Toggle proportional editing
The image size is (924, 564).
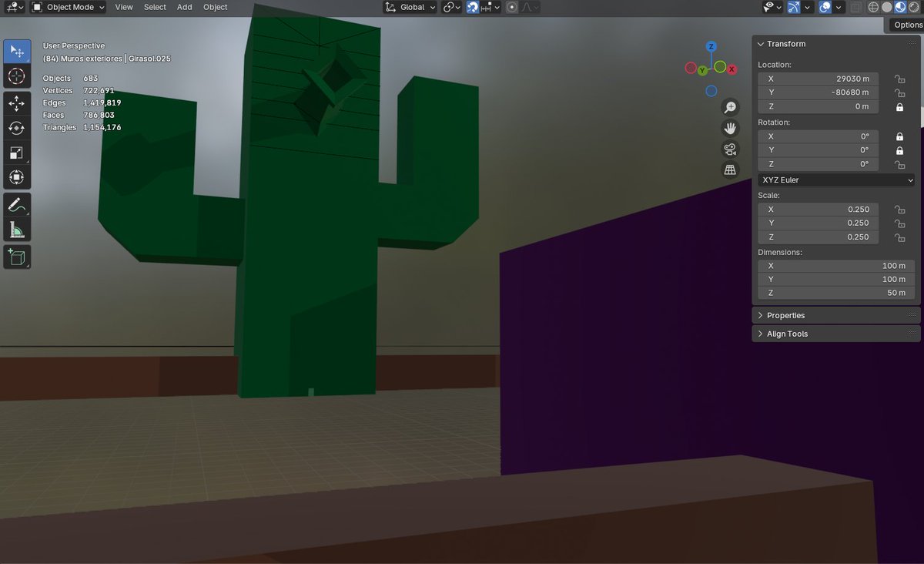pyautogui.click(x=512, y=7)
